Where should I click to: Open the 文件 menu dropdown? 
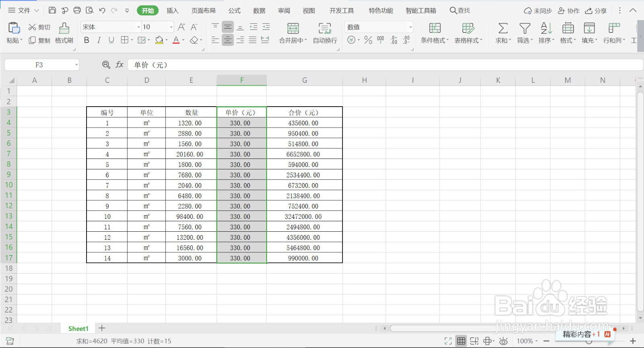click(23, 10)
